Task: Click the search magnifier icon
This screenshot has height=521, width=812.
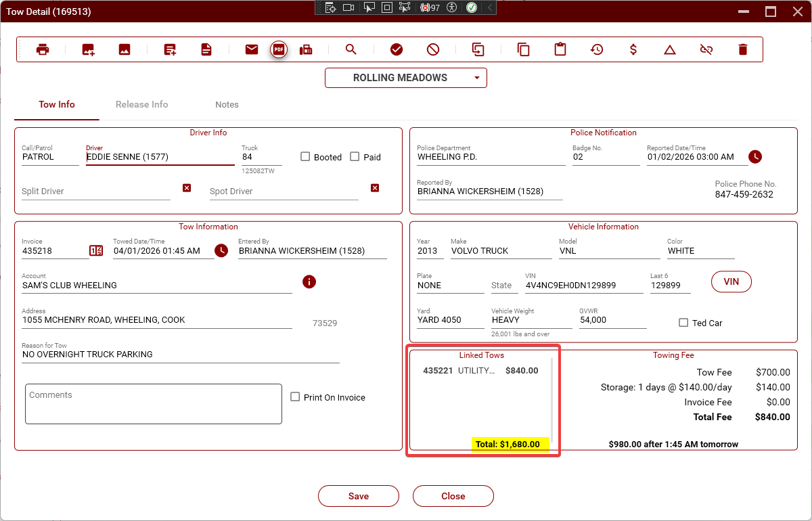Action: 351,49
